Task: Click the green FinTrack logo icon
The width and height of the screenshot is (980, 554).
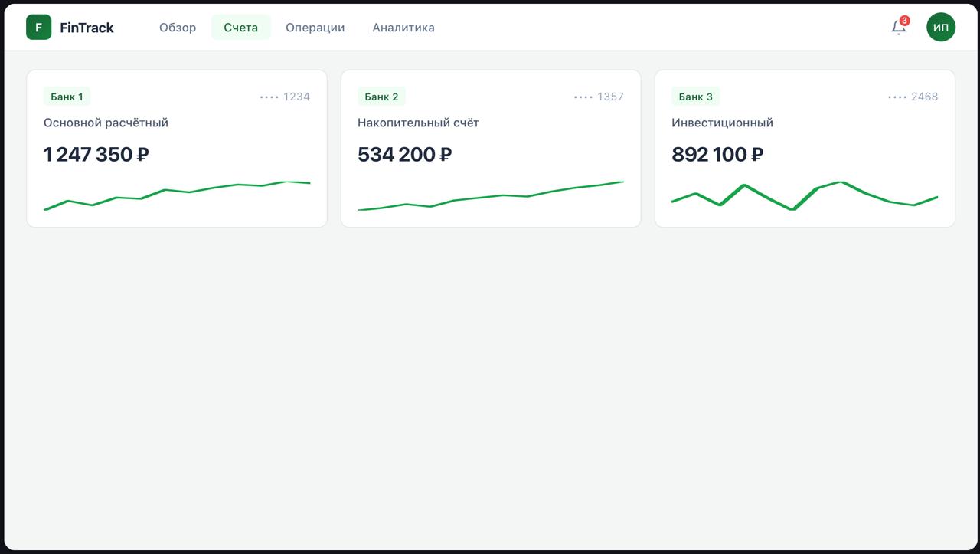Action: 38,28
